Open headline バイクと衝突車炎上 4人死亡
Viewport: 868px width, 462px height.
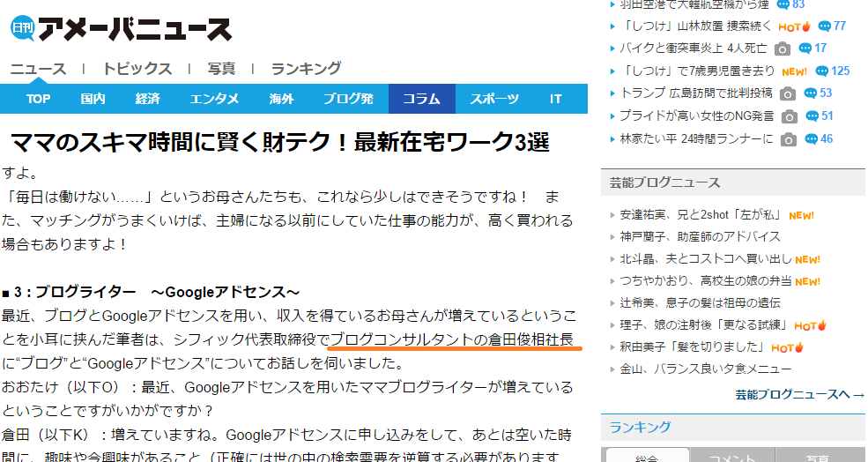click(x=693, y=48)
